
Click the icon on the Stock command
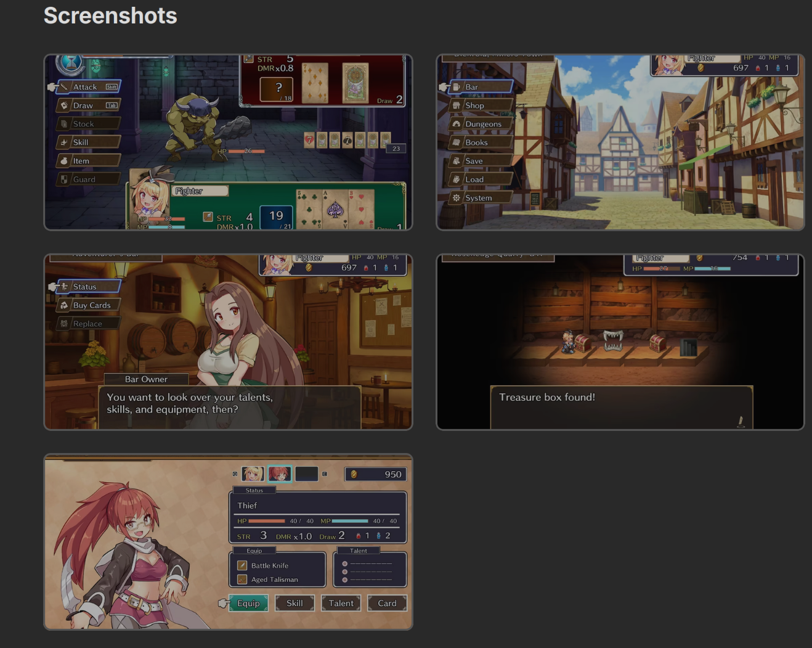(x=64, y=124)
